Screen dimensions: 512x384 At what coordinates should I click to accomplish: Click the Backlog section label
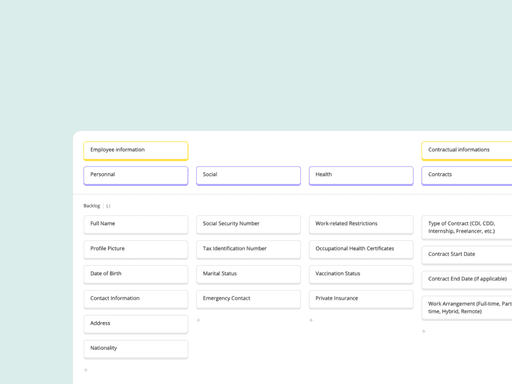[x=92, y=206]
